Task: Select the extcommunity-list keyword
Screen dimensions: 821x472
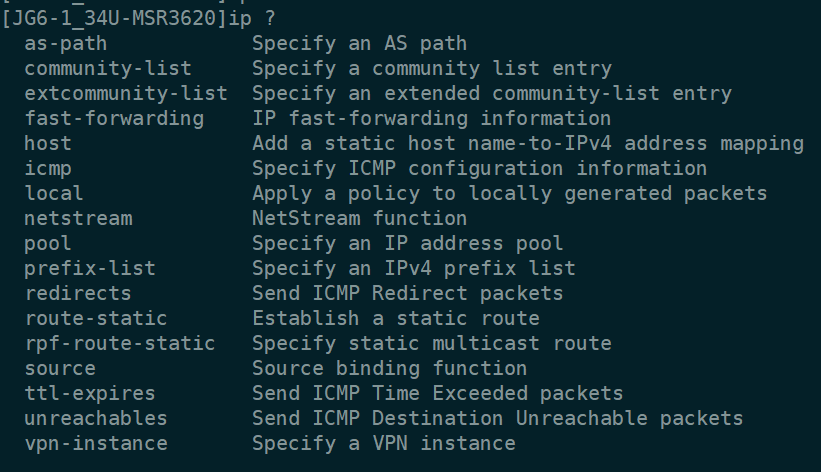Action: (125, 94)
